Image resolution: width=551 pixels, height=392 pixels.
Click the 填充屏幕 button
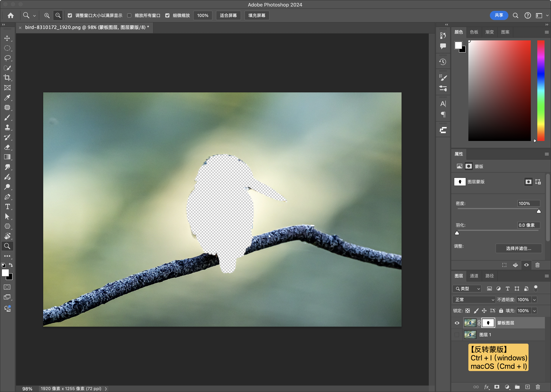point(257,15)
